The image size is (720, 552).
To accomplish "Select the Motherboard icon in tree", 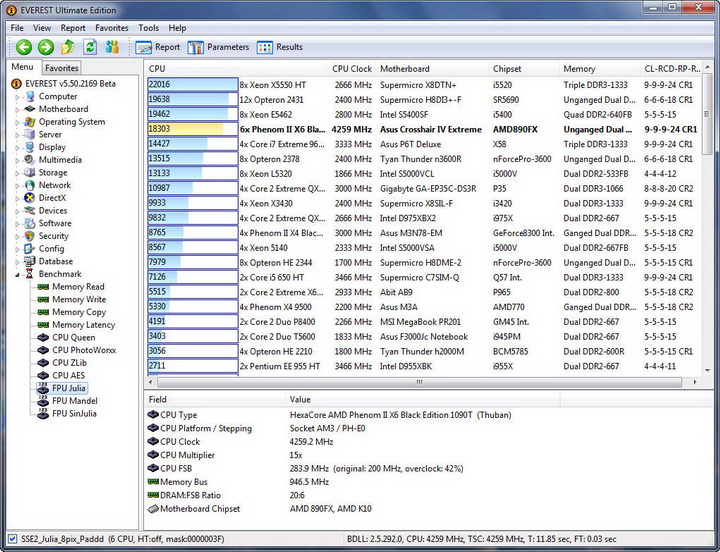I will click(x=30, y=109).
